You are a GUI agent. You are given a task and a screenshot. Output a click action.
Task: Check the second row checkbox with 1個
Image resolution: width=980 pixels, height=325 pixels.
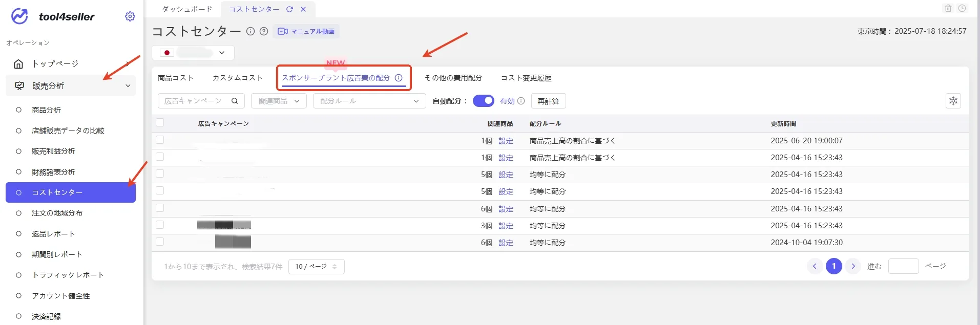(x=160, y=157)
